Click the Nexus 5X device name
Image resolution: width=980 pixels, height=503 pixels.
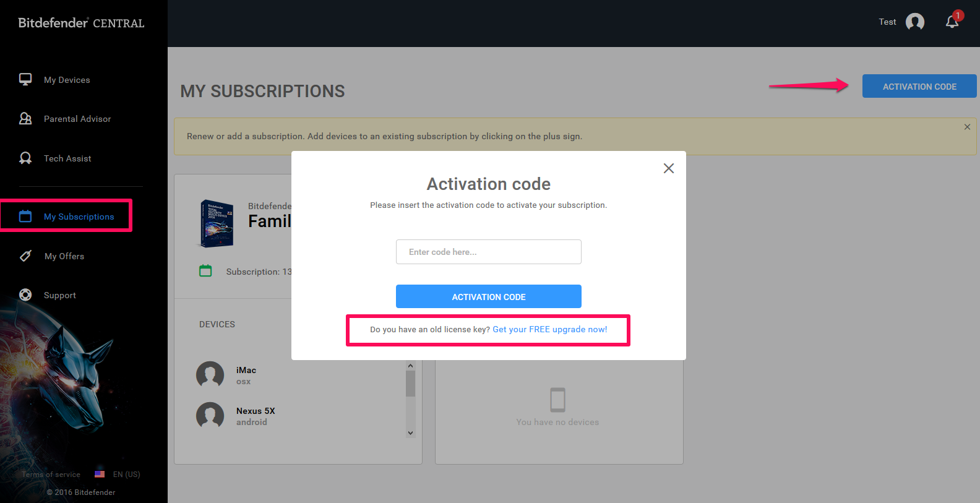(256, 411)
